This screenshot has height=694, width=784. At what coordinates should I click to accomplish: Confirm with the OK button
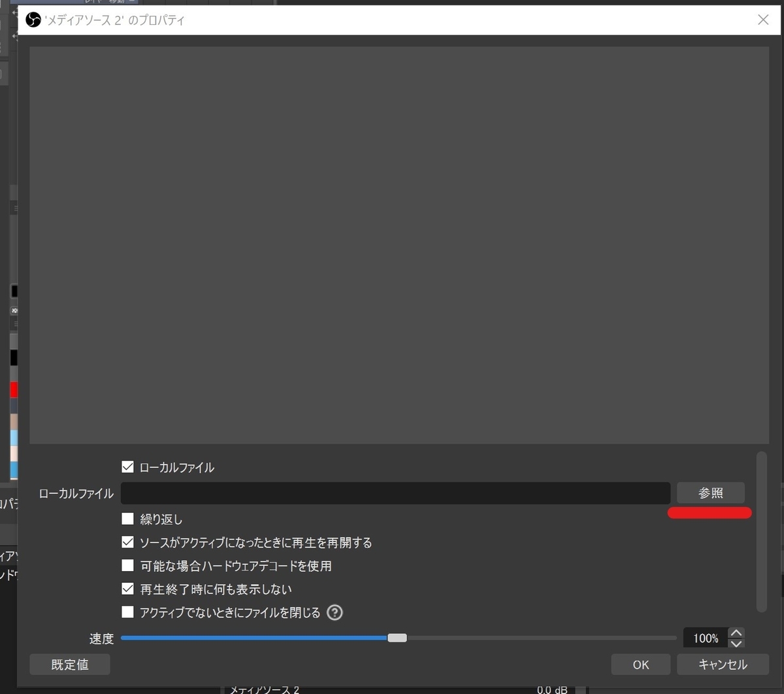tap(641, 665)
